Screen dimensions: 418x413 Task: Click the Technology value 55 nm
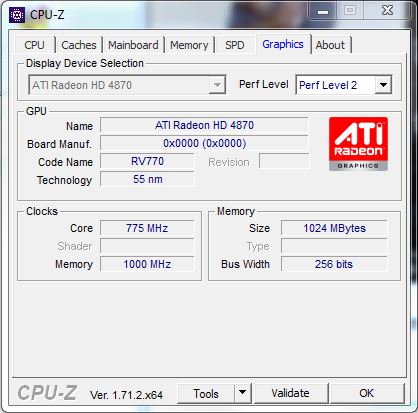pos(147,179)
